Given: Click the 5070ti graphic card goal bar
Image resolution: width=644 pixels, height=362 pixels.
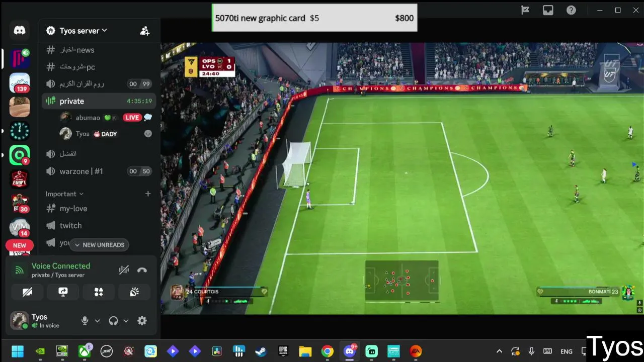Looking at the screenshot, I should [x=314, y=18].
